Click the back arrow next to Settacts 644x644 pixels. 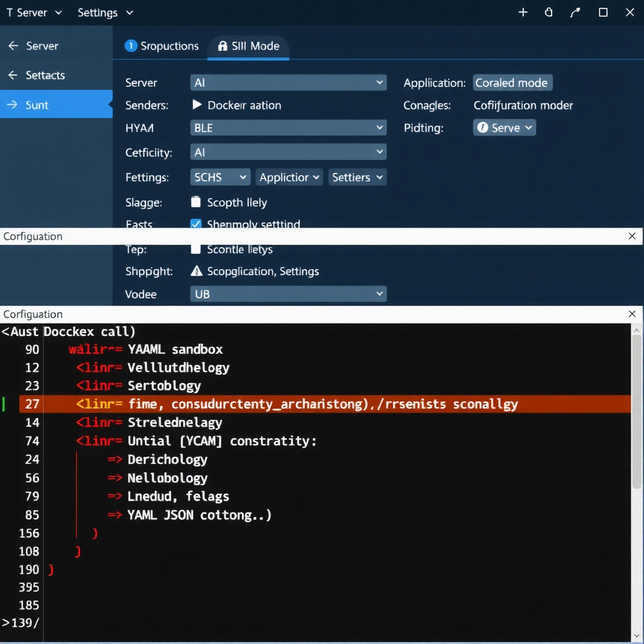coord(13,75)
